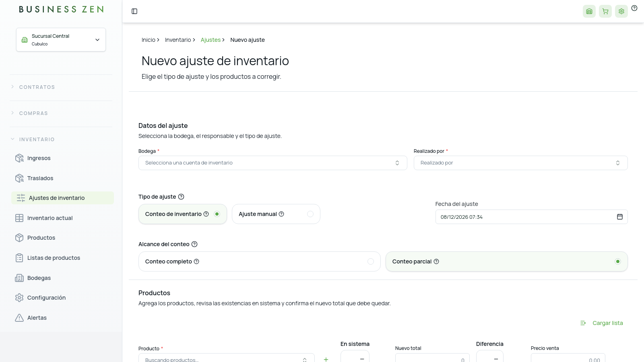Click the green plus icon beside Producto
The height and width of the screenshot is (362, 644).
click(326, 359)
